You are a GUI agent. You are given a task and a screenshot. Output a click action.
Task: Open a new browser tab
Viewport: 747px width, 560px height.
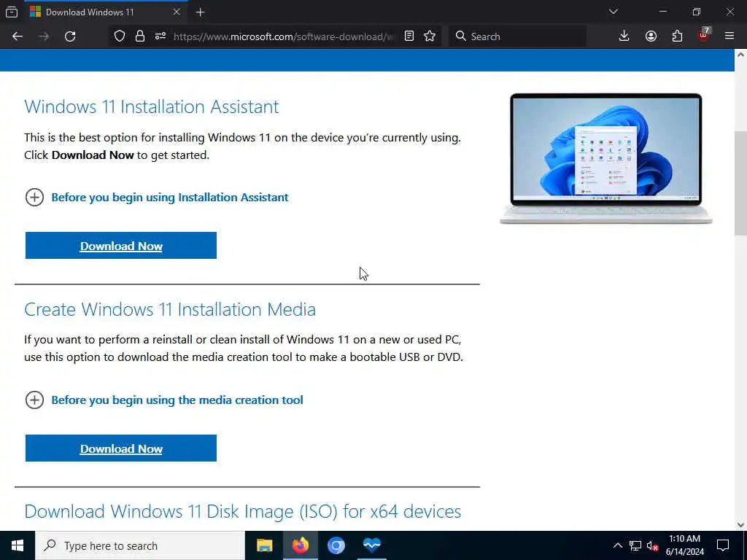click(x=201, y=12)
